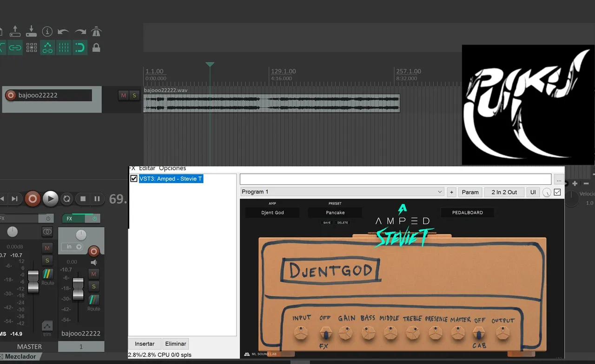Screen dimensions: 595x364
Task: Open the Djent God amp selector
Action: (272, 213)
